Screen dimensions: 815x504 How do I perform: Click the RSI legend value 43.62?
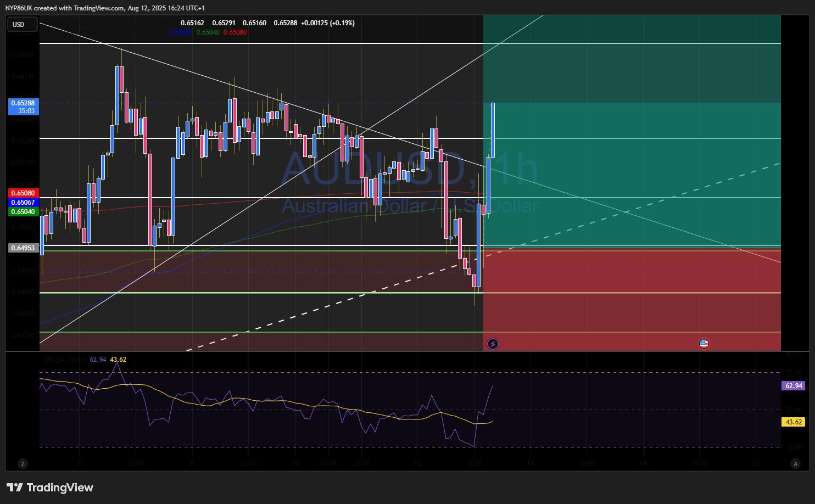point(118,360)
